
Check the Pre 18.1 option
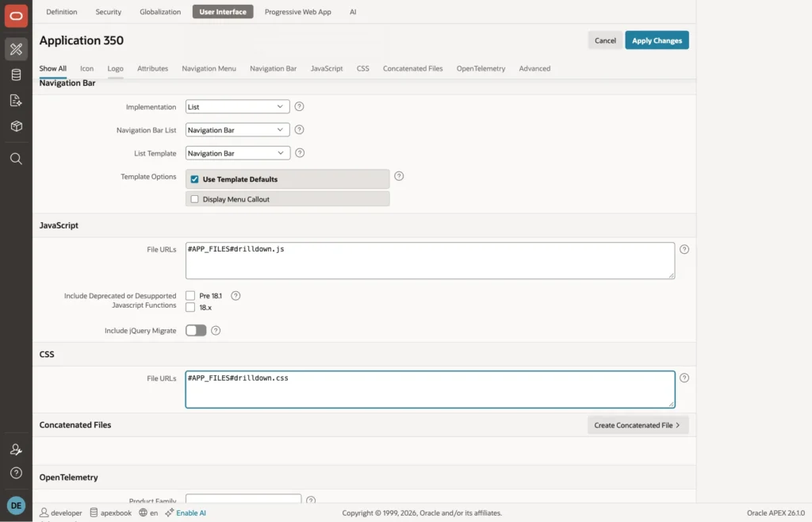(x=190, y=296)
